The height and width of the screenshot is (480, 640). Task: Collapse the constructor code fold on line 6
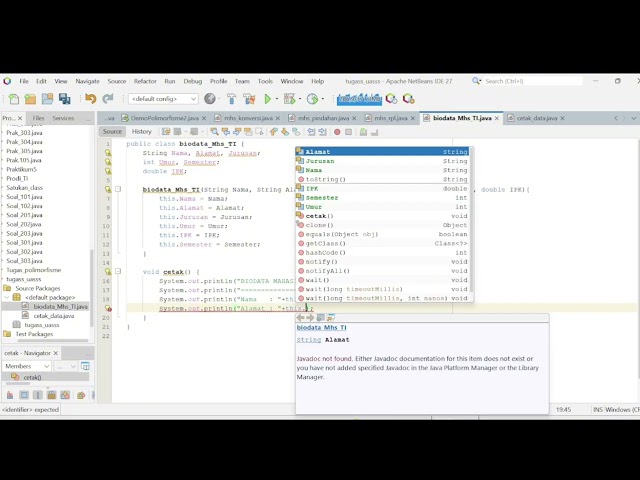click(x=118, y=189)
